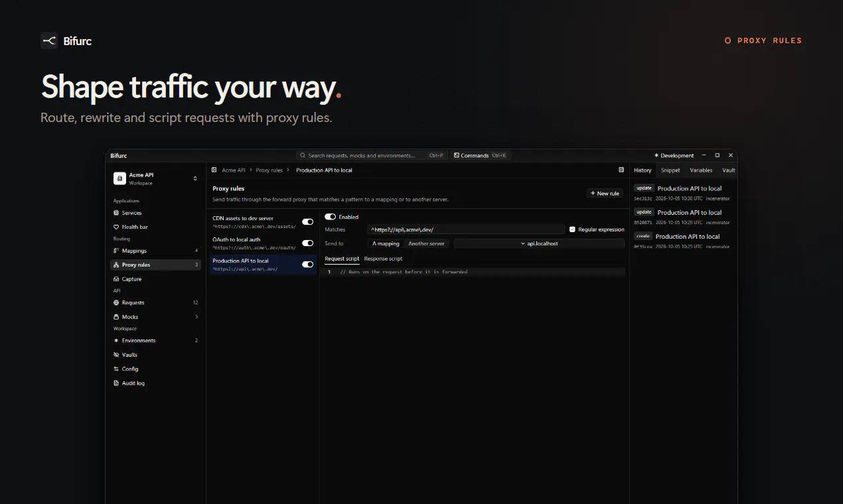Switch to the Variables tab
Image resolution: width=843 pixels, height=504 pixels.
[x=701, y=170]
